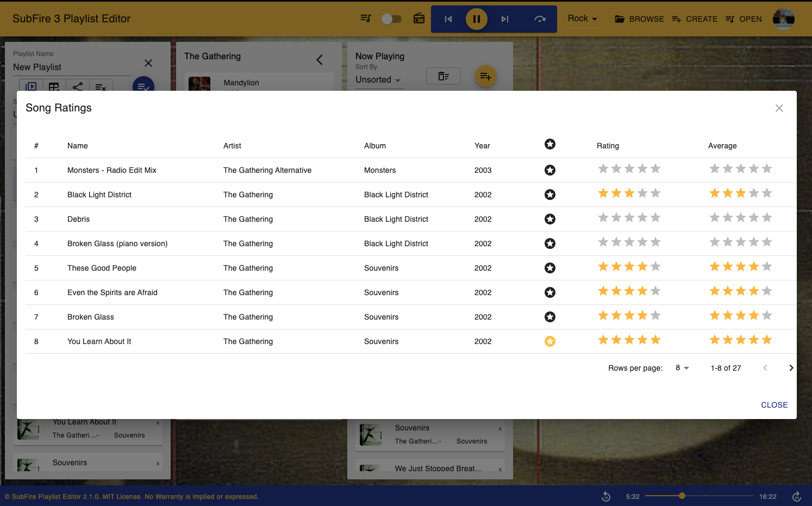Image resolution: width=812 pixels, height=506 pixels.
Task: Click the previous page arrow
Action: (765, 368)
